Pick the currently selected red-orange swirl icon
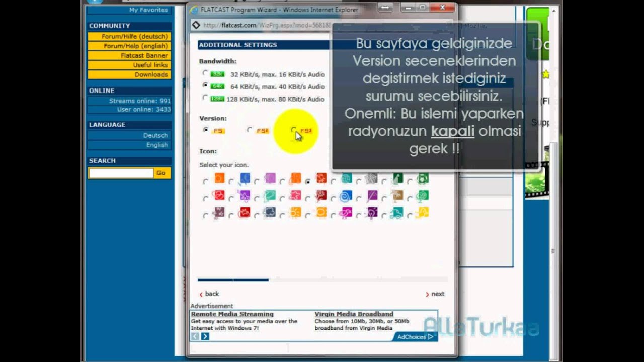Viewport: 644px width, 362px height. (x=321, y=178)
